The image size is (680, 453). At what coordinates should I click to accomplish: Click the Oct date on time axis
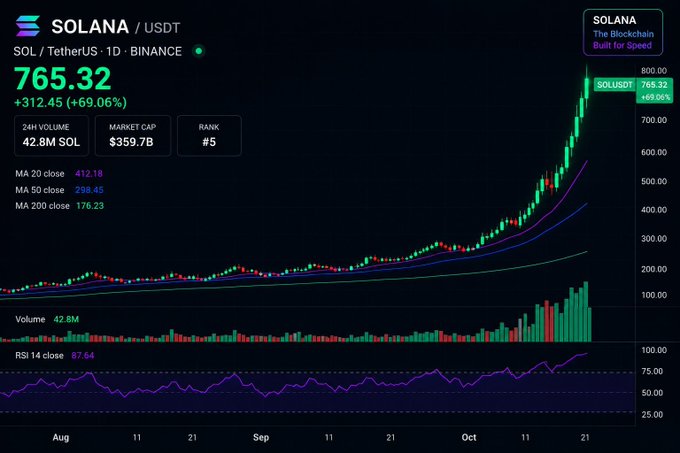pos(469,437)
